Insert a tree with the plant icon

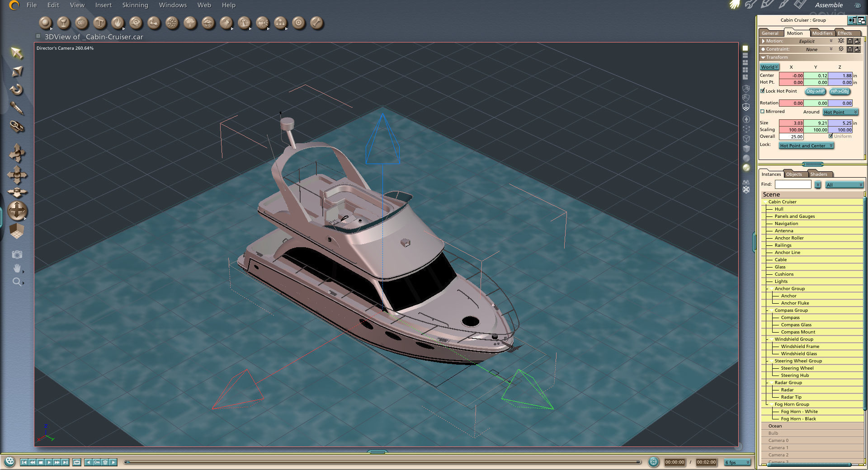click(190, 23)
